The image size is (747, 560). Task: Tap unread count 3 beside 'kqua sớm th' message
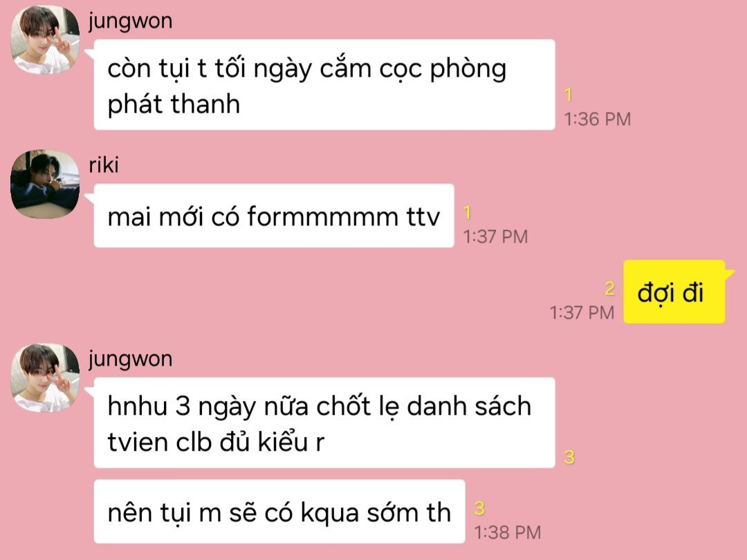pos(479,509)
